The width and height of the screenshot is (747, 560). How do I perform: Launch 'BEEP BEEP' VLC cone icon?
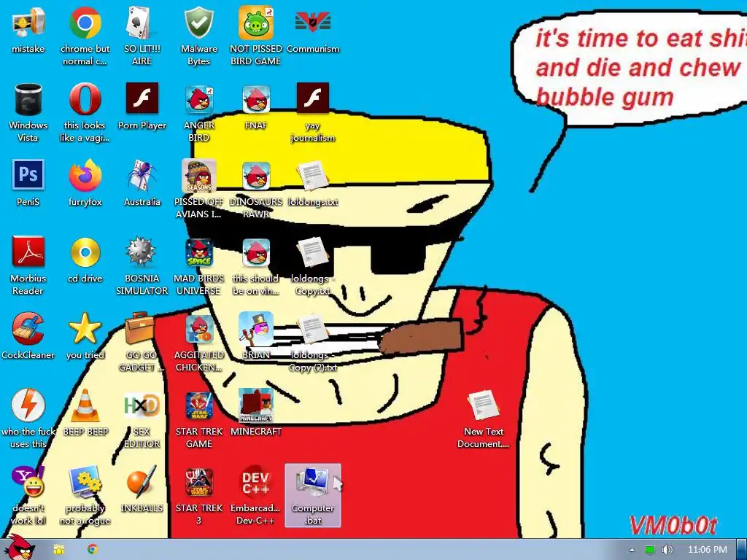85,414
